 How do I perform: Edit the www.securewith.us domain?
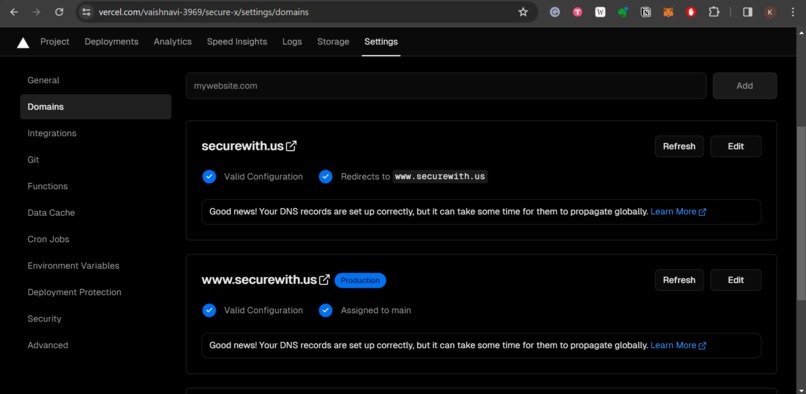click(x=736, y=280)
